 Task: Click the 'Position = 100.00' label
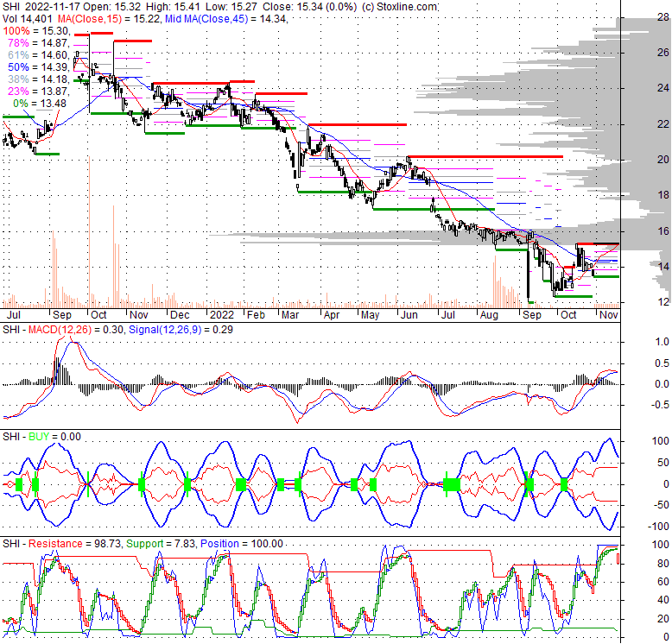pyautogui.click(x=242, y=544)
